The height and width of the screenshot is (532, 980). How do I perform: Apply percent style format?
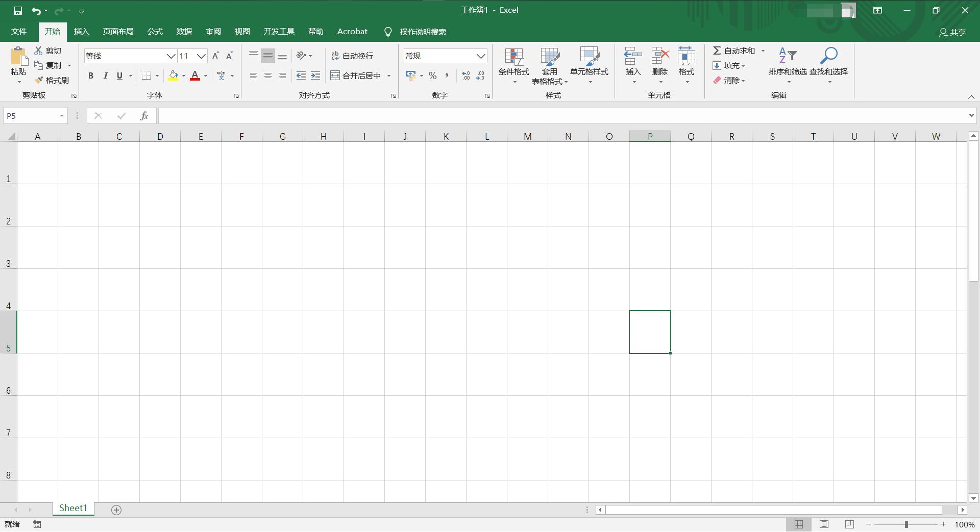point(433,75)
